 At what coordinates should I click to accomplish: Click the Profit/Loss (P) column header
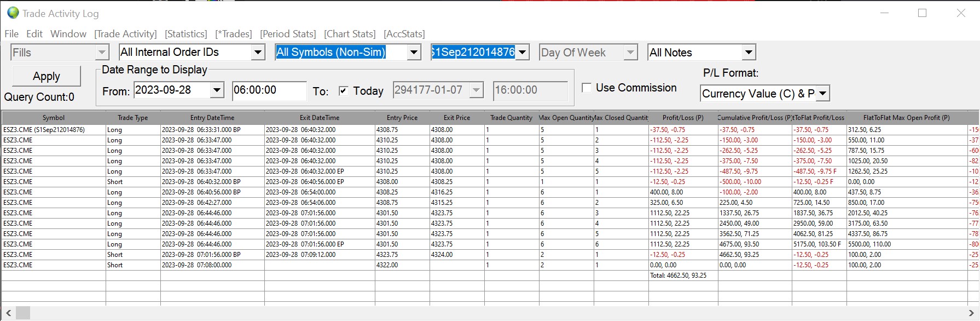[x=683, y=118]
